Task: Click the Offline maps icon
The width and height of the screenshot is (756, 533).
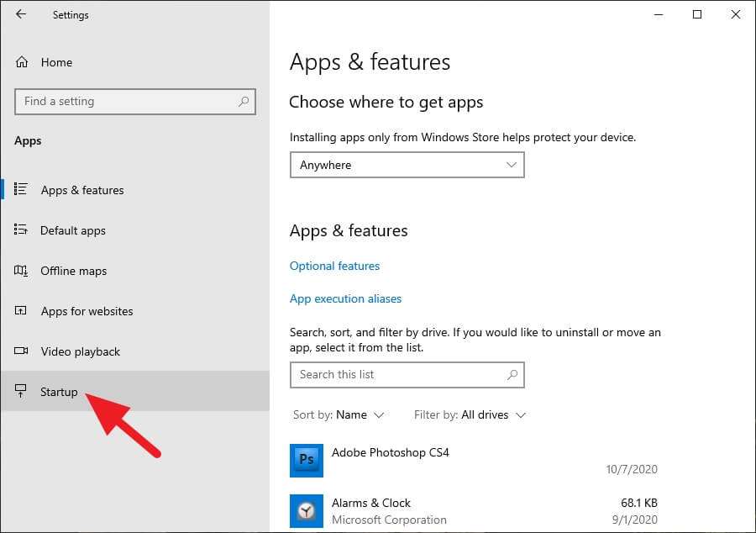Action: click(20, 271)
